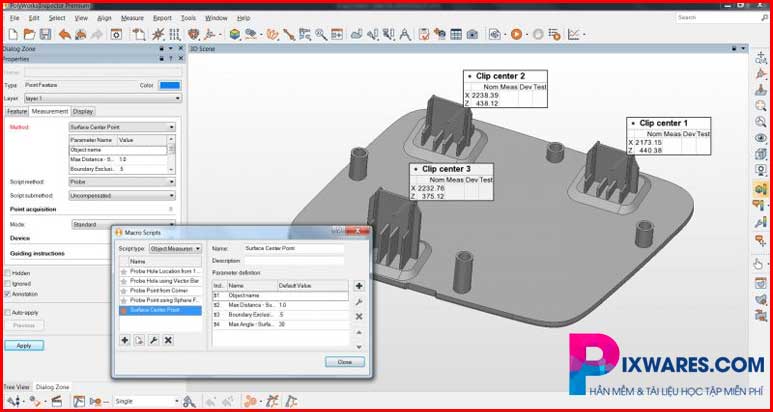Click the New document icon
Image resolution: width=773 pixels, height=412 pixels.
[13, 34]
